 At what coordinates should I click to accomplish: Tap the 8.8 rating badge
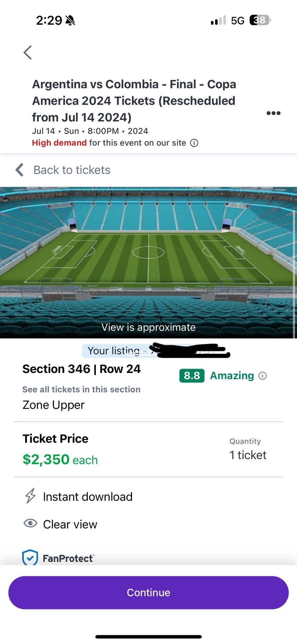192,376
